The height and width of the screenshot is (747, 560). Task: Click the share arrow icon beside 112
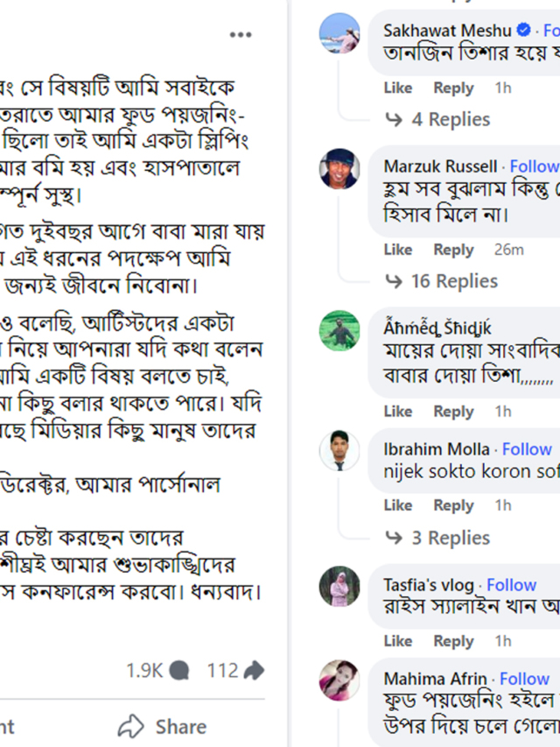254,670
